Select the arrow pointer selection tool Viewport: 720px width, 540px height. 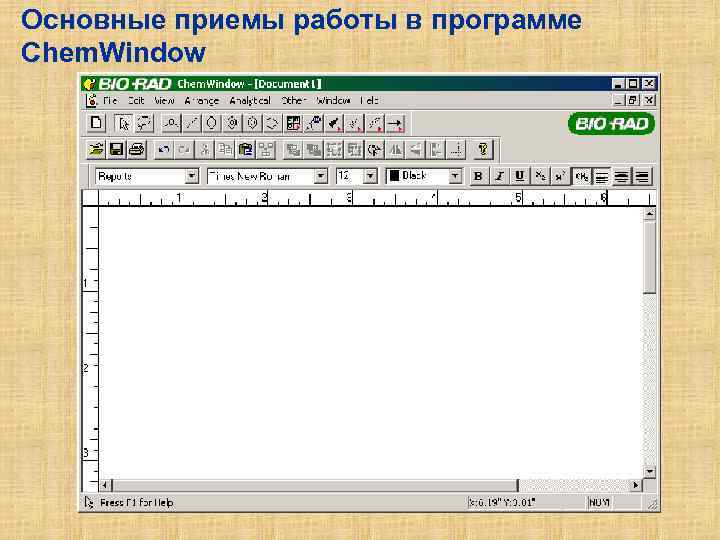click(123, 124)
